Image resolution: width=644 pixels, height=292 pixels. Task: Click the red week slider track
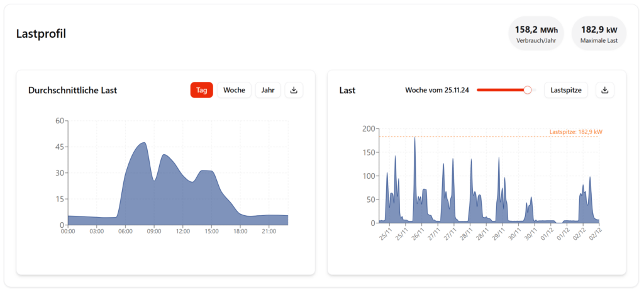pyautogui.click(x=500, y=90)
